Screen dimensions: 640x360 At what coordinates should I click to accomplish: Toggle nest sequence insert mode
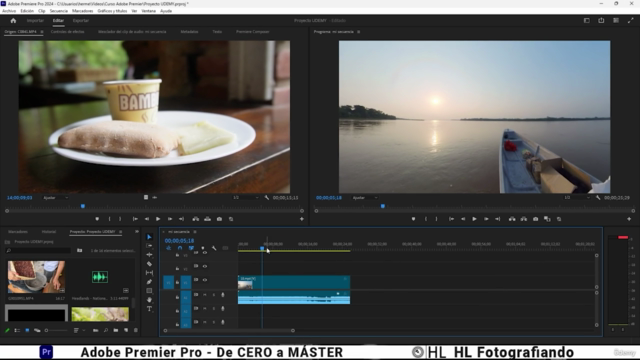click(169, 248)
